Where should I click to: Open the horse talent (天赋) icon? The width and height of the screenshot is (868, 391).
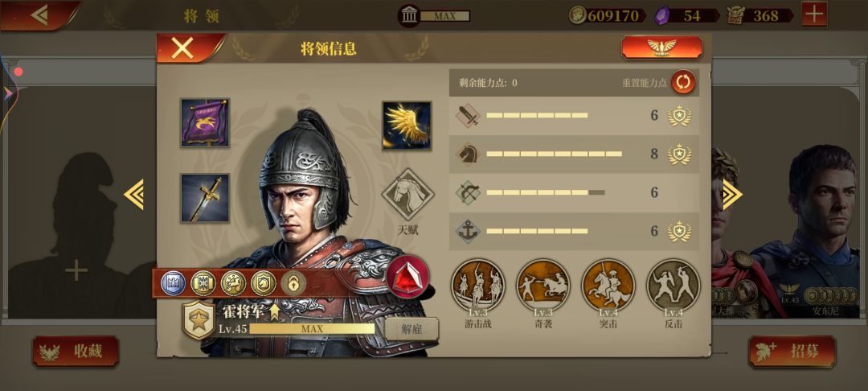408,195
